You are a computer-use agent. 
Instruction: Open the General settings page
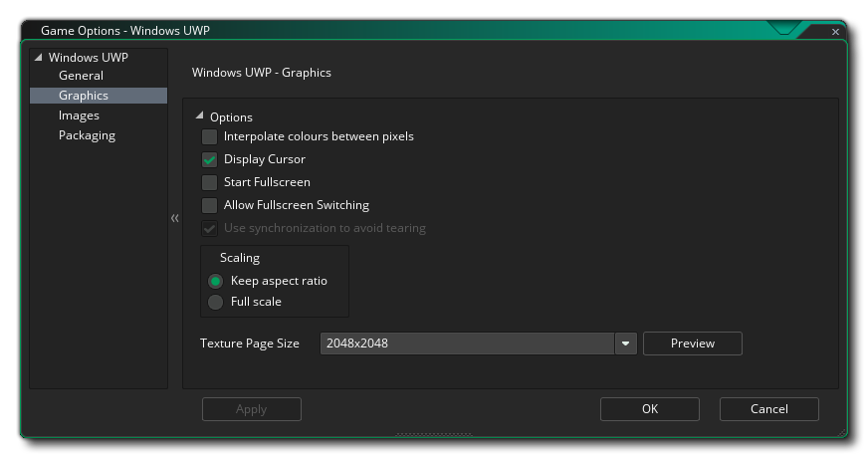click(x=81, y=76)
